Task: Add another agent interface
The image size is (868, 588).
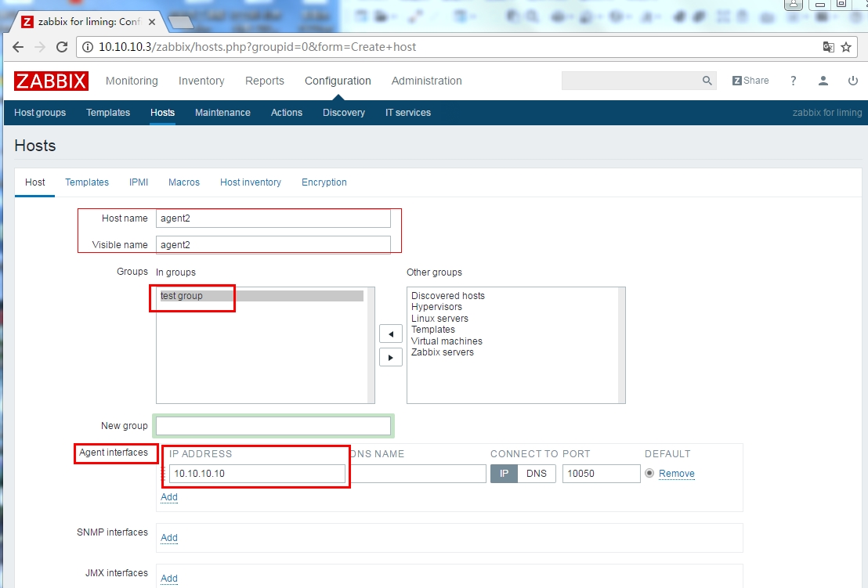Action: (169, 496)
